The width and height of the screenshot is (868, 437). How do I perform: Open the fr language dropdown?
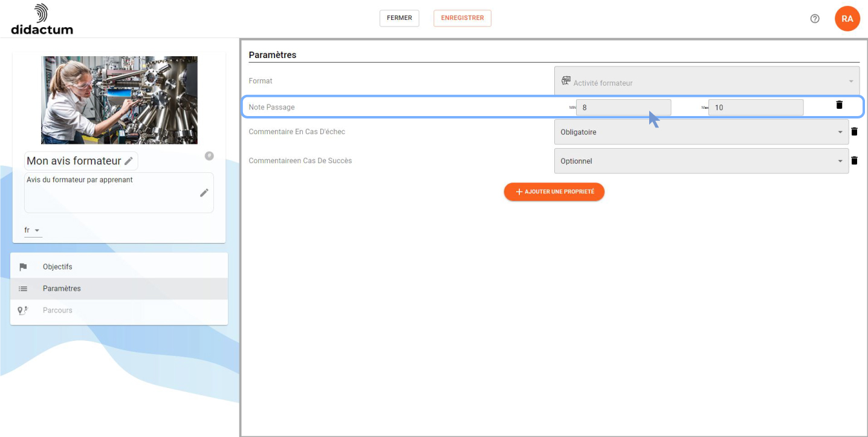[33, 230]
